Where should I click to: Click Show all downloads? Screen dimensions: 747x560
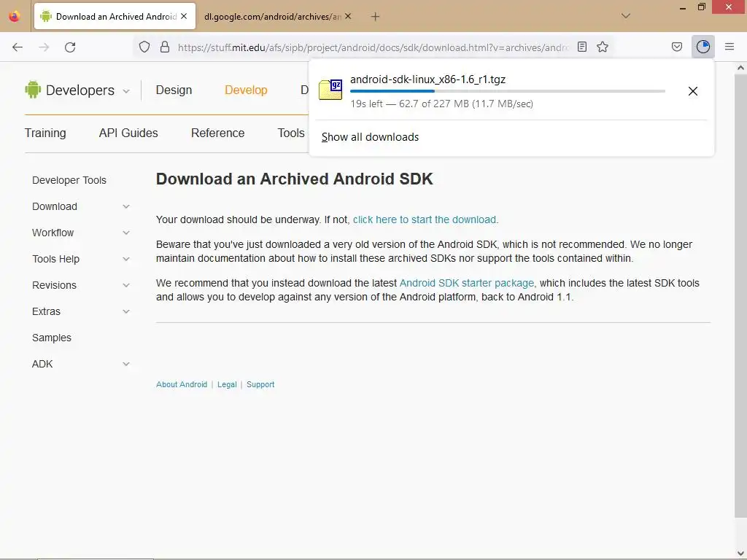[370, 137]
